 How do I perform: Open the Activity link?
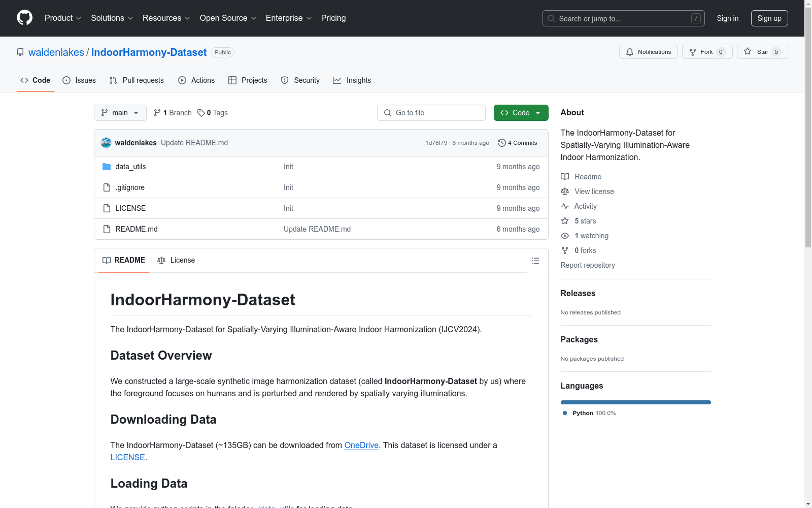pyautogui.click(x=579, y=206)
